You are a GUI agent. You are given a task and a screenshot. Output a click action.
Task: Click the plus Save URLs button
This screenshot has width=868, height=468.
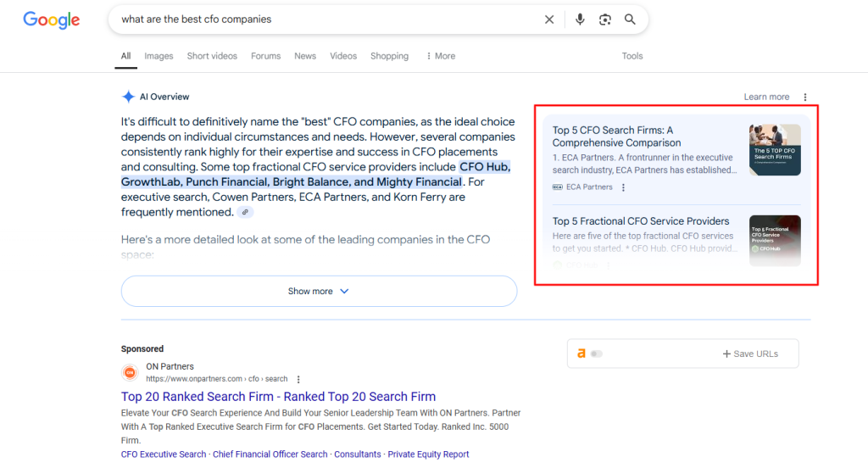750,354
